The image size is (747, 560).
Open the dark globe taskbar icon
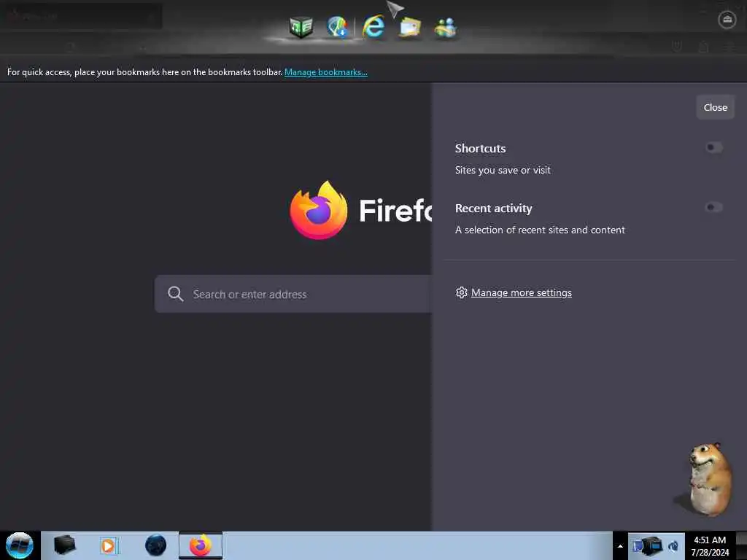pos(156,545)
